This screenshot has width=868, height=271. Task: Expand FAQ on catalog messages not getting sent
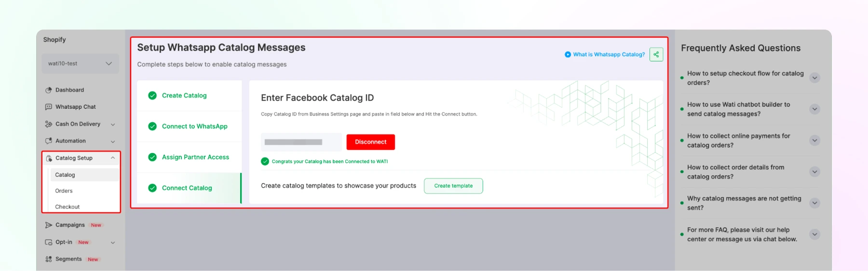point(814,203)
